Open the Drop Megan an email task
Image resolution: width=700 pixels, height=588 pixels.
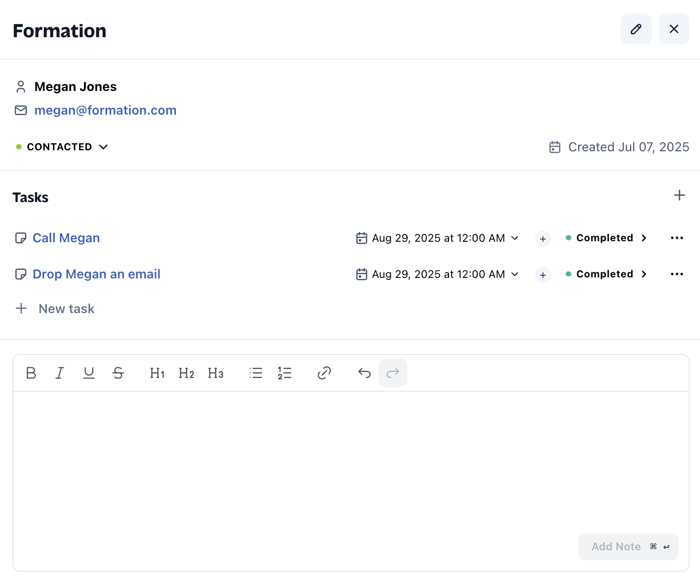tap(97, 274)
